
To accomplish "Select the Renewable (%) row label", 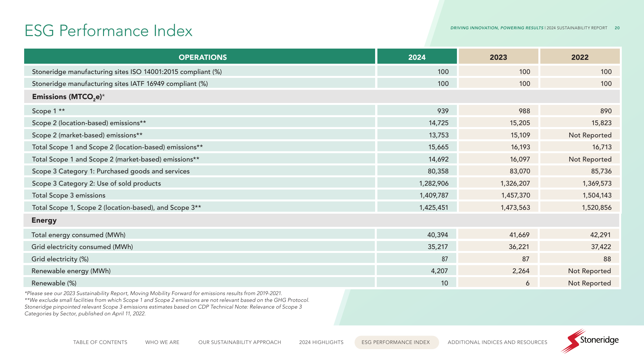I will click(54, 283).
